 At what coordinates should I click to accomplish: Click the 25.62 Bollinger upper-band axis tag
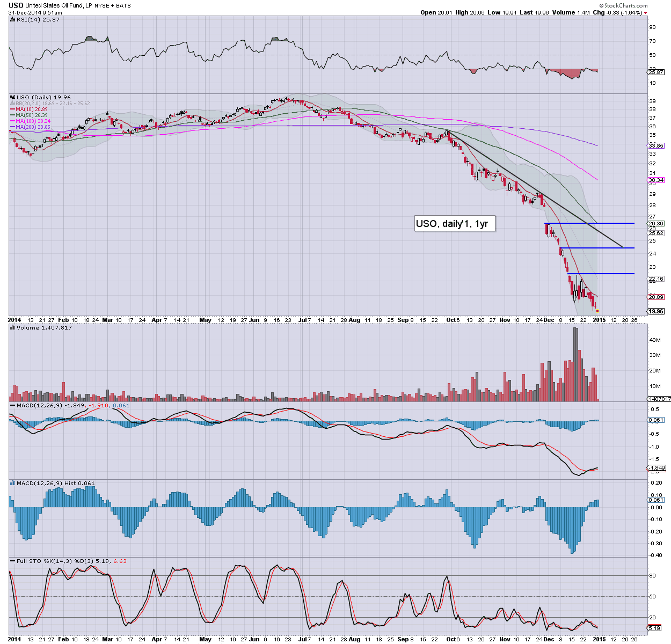tap(656, 233)
